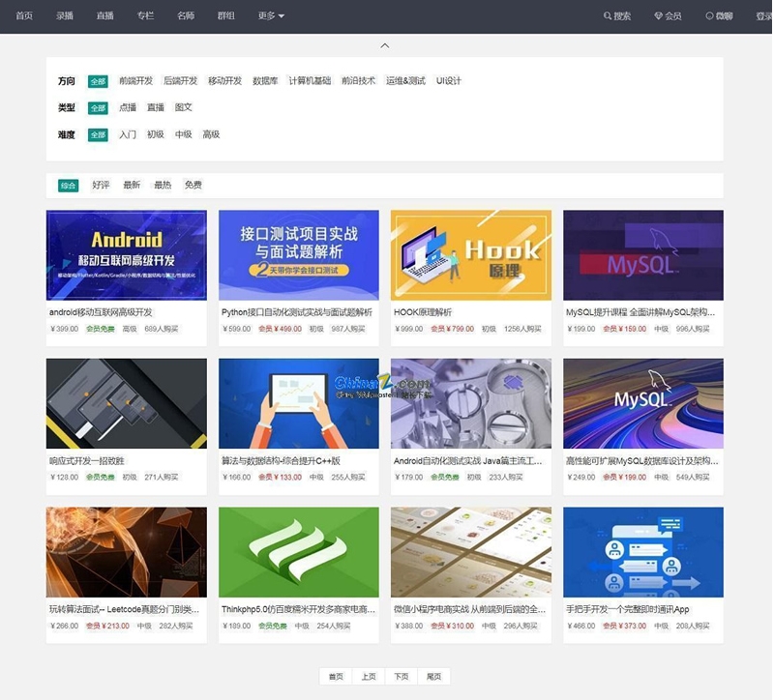Choose 点播 in the 类型 filter
This screenshot has height=700, width=774.
click(128, 107)
